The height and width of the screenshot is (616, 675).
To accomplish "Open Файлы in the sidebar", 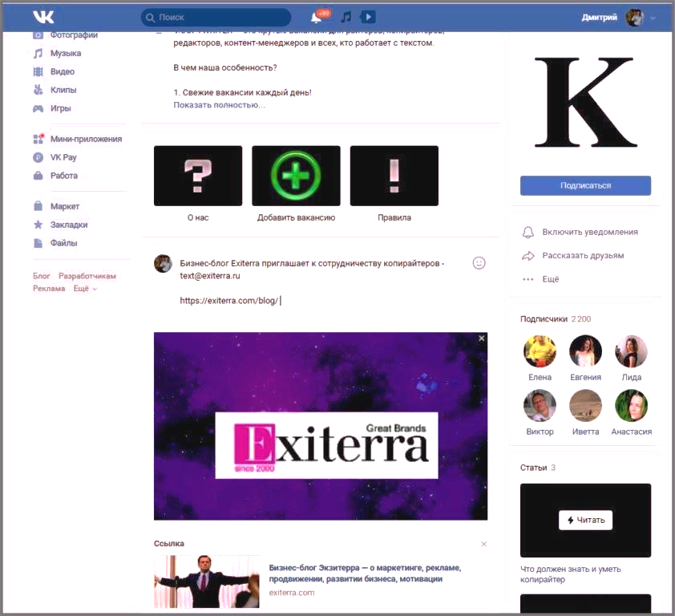I will [x=63, y=243].
